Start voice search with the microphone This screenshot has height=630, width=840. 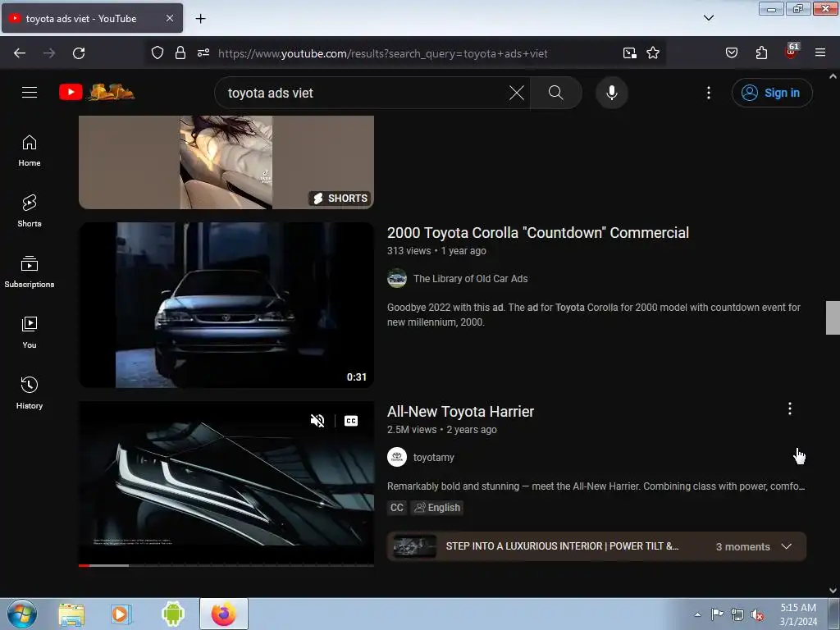(x=612, y=93)
